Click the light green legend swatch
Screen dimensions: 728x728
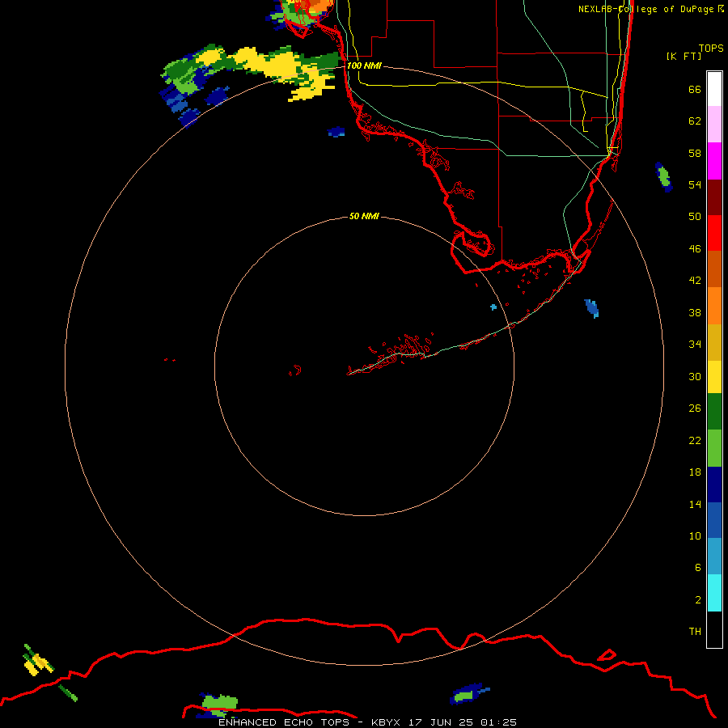tap(714, 448)
